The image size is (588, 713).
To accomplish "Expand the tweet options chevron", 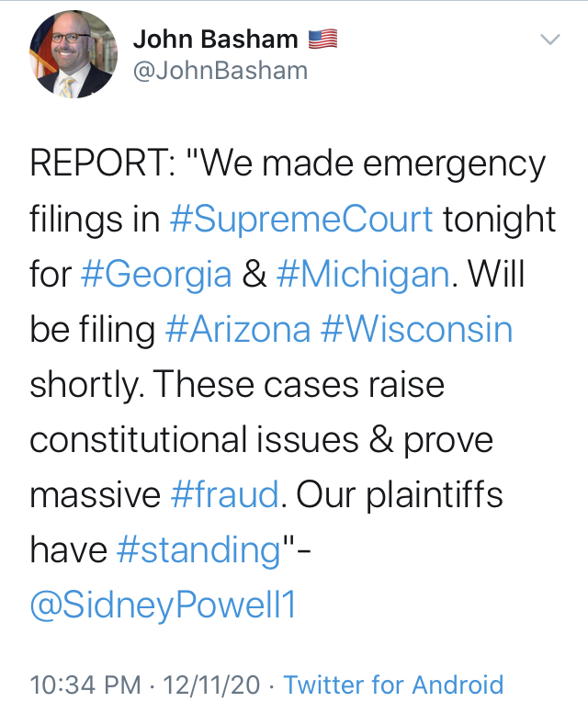I will (550, 40).
